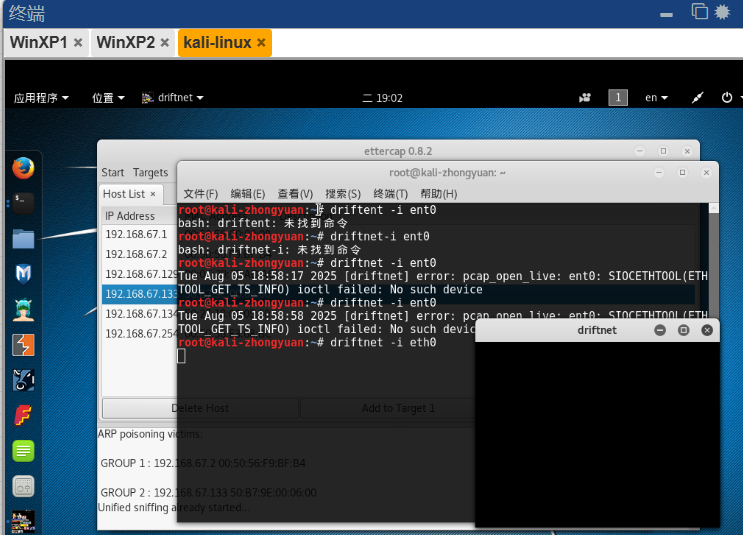
Task: Click the Add to Target 1 button
Action: tap(398, 408)
